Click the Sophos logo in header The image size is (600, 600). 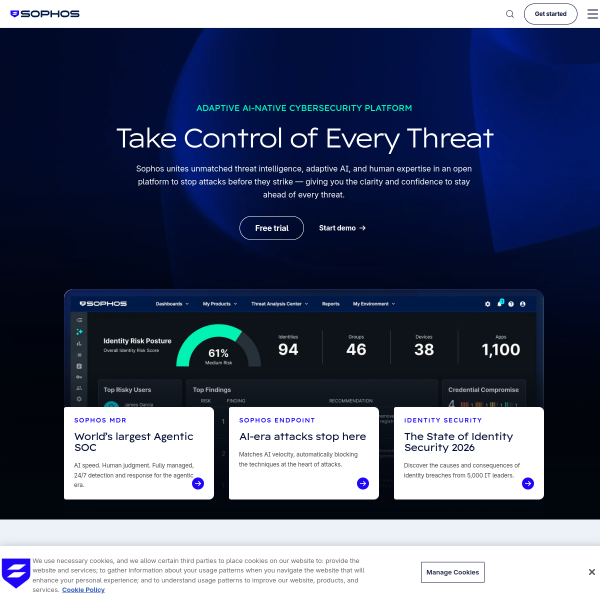45,14
